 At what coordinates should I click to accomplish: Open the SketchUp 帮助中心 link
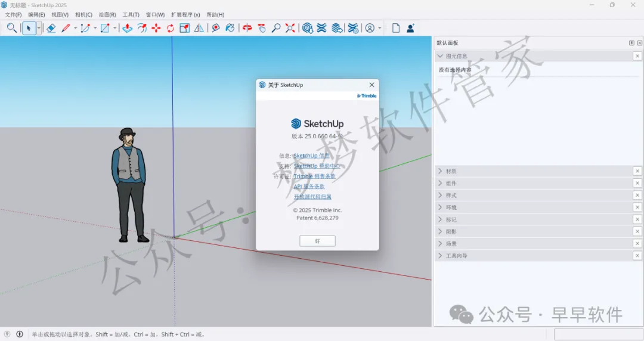317,166
